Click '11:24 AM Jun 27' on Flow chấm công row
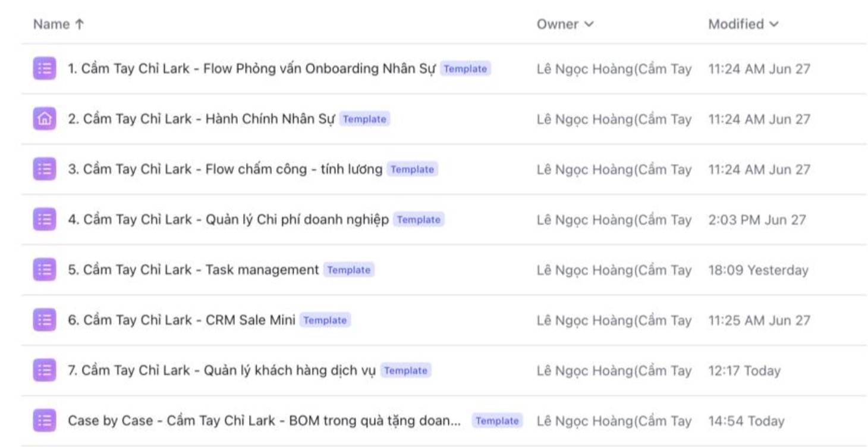 click(x=759, y=169)
